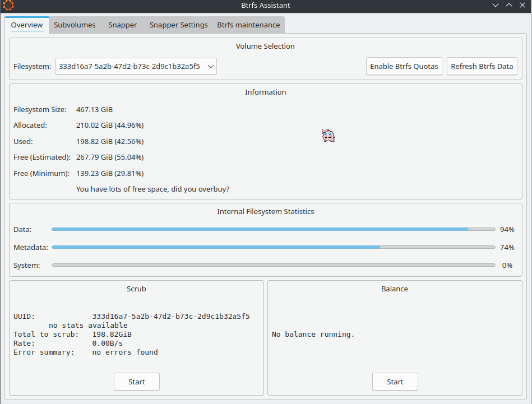Click the Btrfs Assistant app icon in title bar
Viewport: 532px width, 404px height.
pos(8,6)
